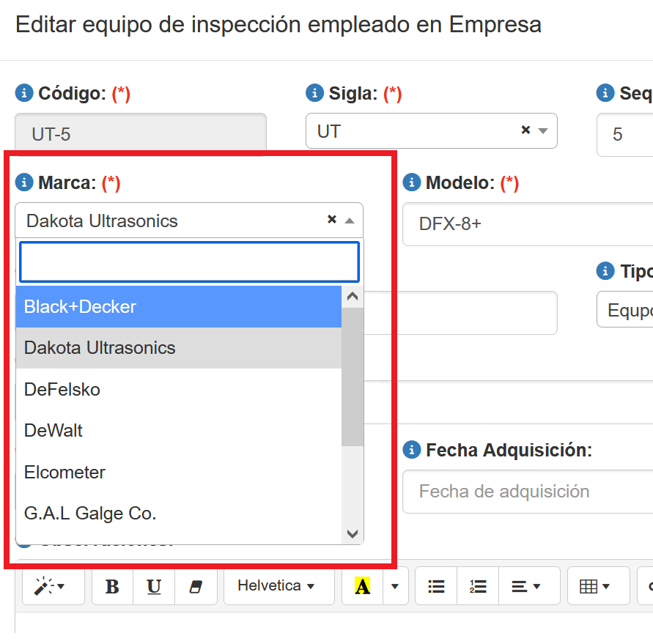This screenshot has width=653, height=644.
Task: Toggle underline formatting
Action: pos(154,586)
